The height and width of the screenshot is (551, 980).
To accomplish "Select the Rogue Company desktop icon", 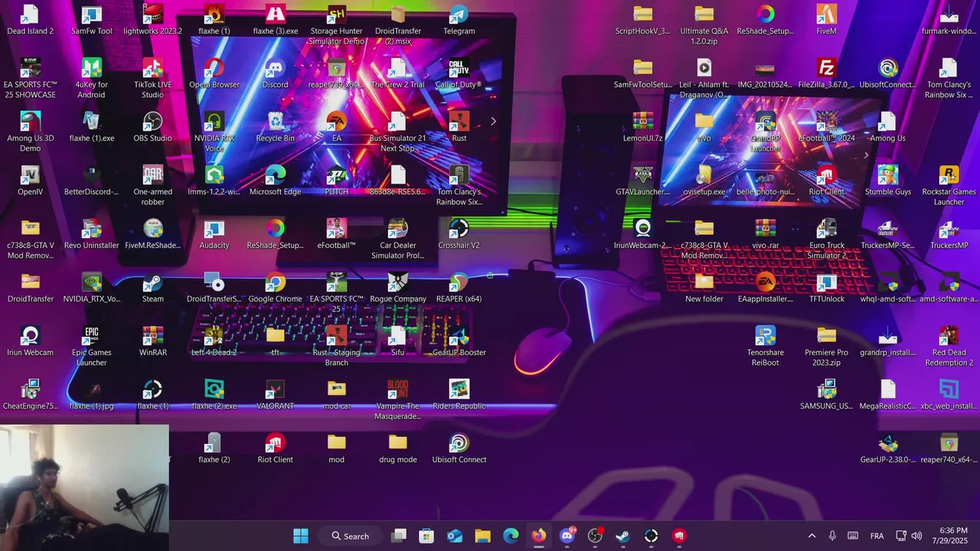I will pos(397,289).
